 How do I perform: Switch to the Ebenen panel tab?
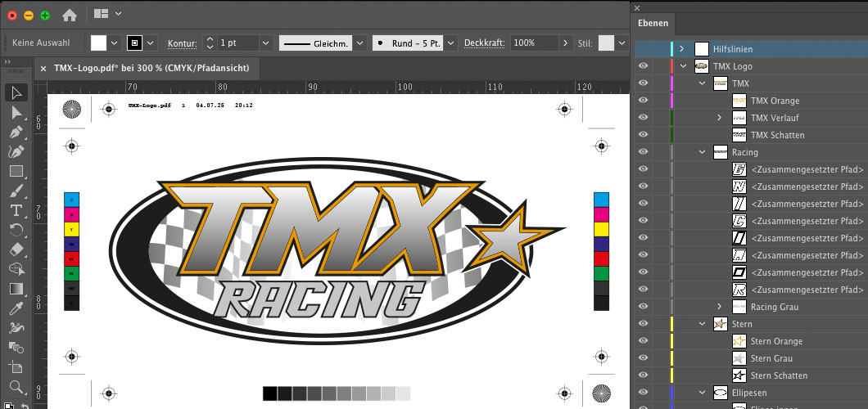653,23
